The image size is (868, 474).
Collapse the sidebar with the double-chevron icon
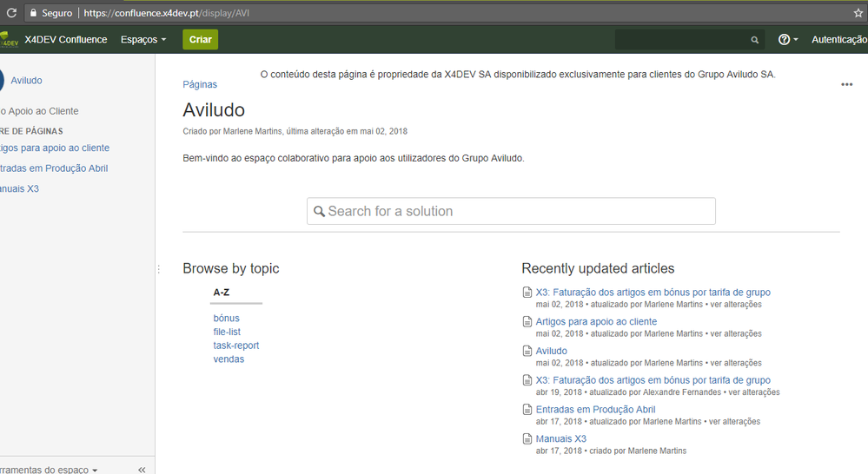142,470
